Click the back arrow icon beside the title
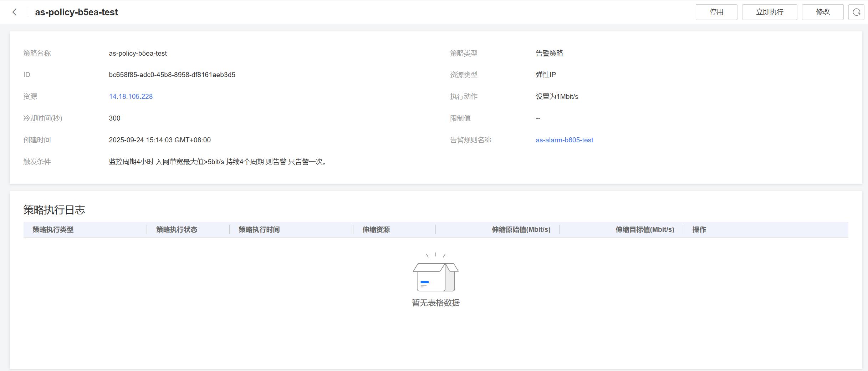This screenshot has width=868, height=371. coord(15,12)
